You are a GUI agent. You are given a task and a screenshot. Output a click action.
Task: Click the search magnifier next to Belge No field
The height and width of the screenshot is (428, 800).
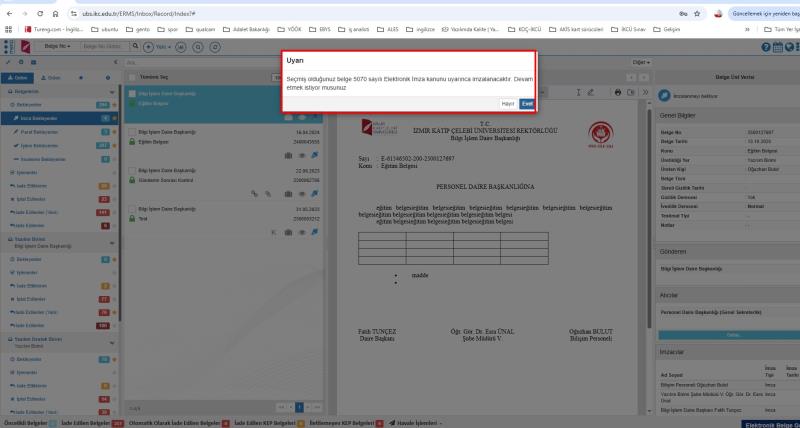[x=132, y=47]
